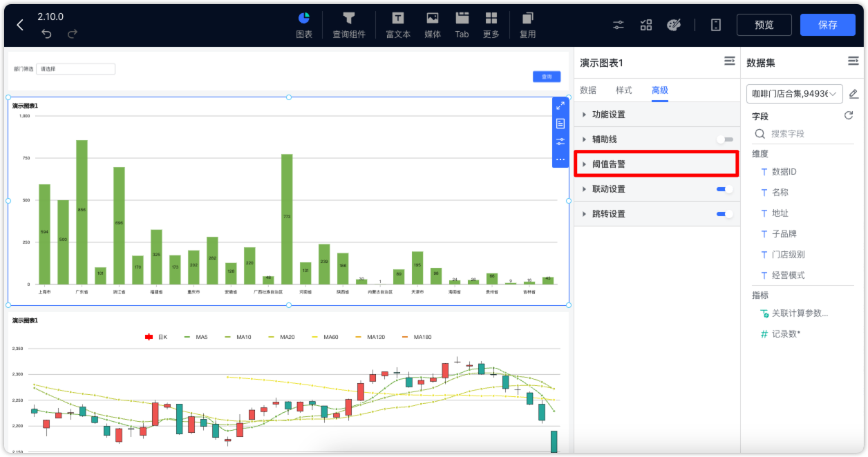The image size is (868, 457).
Task: Open the 部门筛选 请选择 dropdown
Action: [x=75, y=69]
